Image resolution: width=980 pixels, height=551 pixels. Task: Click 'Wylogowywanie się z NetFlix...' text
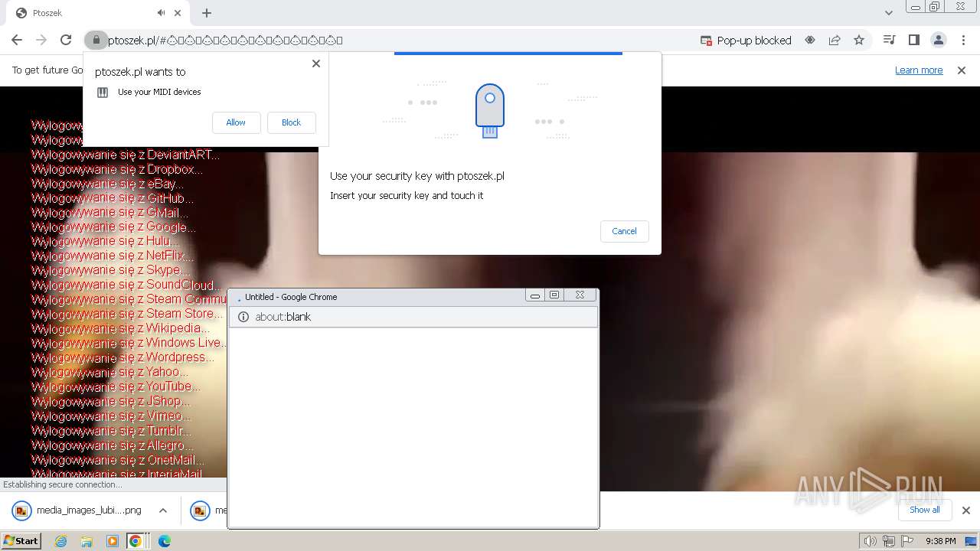click(x=113, y=256)
